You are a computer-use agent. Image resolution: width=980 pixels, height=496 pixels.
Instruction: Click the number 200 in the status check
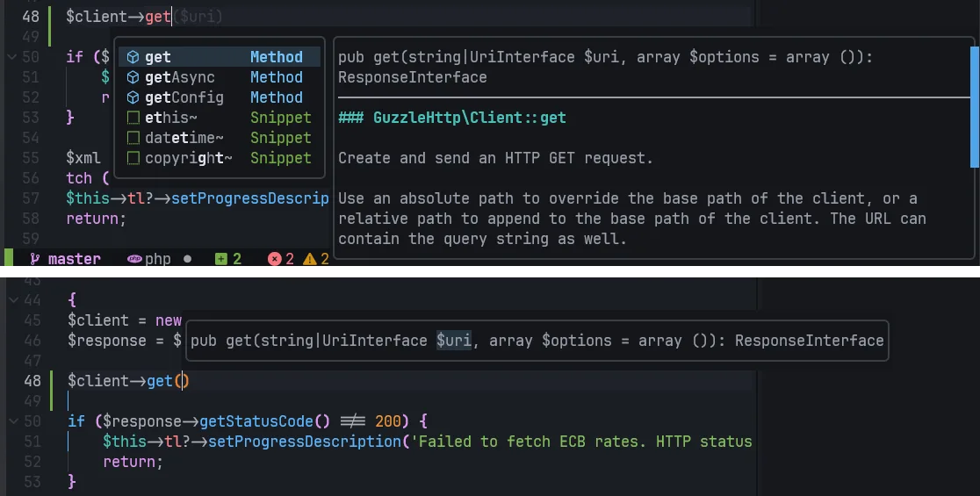pyautogui.click(x=387, y=421)
